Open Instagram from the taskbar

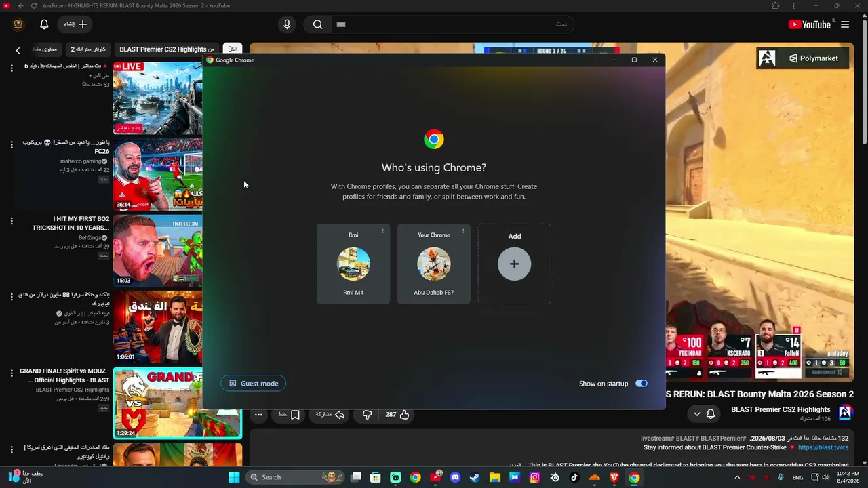pyautogui.click(x=534, y=477)
